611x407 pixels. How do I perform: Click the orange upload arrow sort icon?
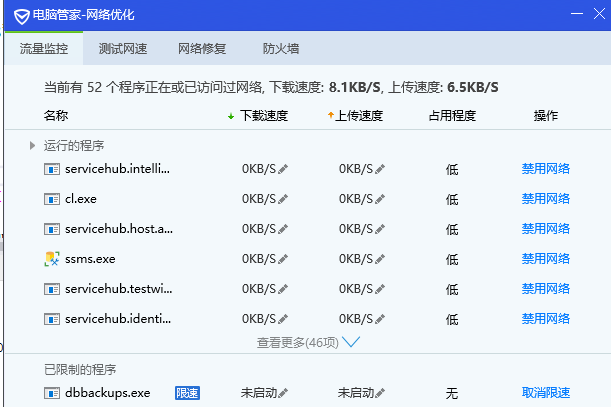[331, 115]
